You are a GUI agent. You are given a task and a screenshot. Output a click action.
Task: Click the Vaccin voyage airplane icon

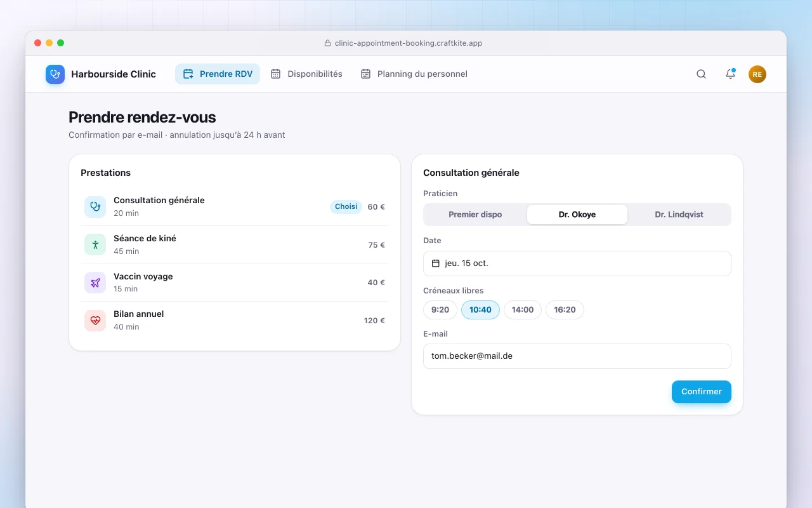(95, 283)
